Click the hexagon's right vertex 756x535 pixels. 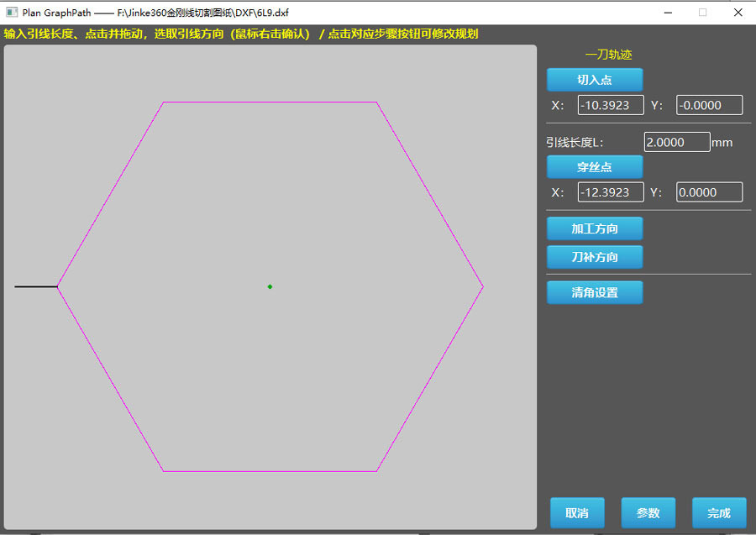pyautogui.click(x=483, y=286)
